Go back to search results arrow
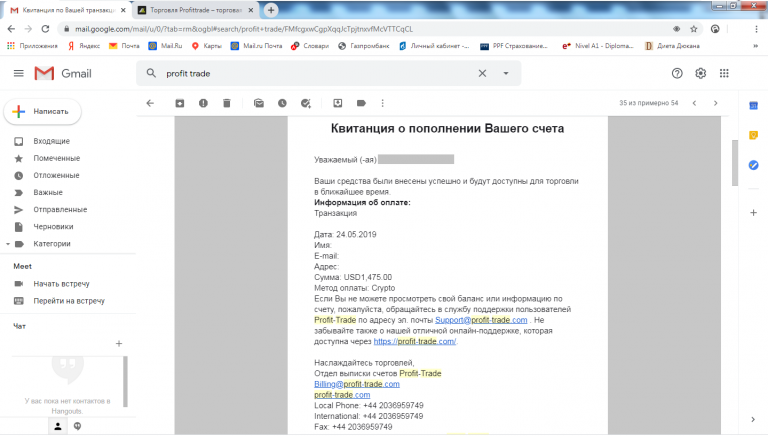Viewport: 768px width, 436px height. (150, 103)
